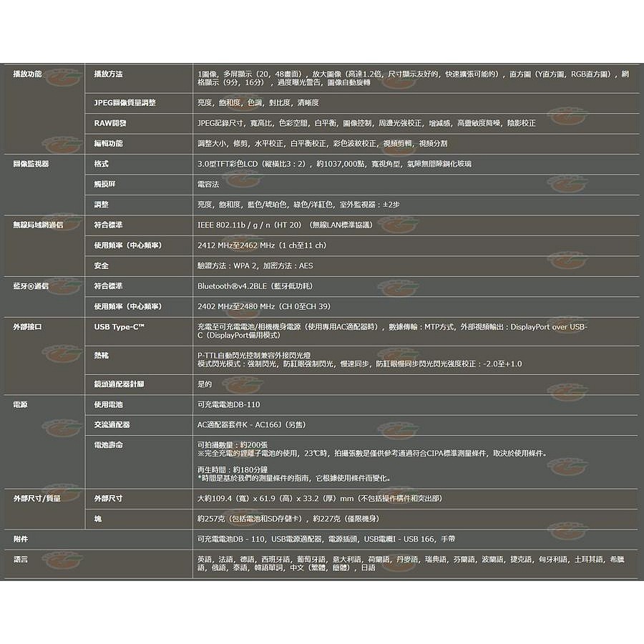
Task: Select the 鏡頭適配器針腳 row label
Action: (x=119, y=384)
